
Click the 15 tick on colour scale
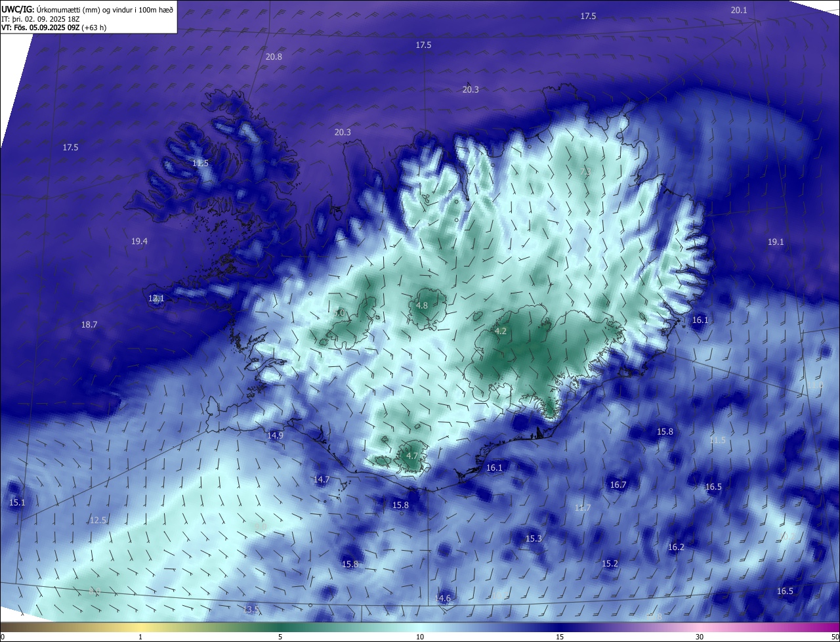[560, 637]
